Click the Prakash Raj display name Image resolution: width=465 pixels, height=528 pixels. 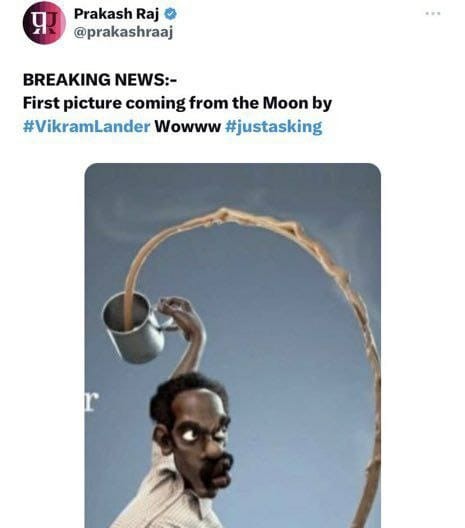coord(116,14)
